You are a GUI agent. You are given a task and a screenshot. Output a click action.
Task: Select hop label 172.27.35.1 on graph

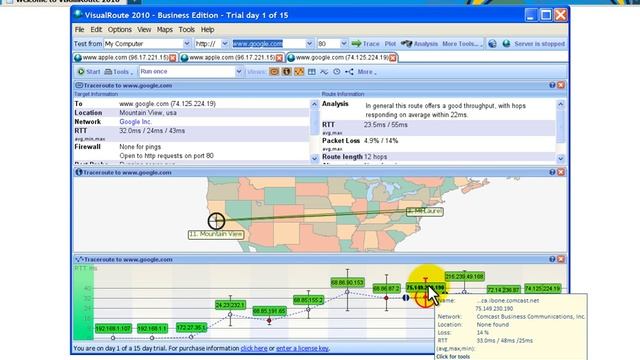(x=191, y=327)
